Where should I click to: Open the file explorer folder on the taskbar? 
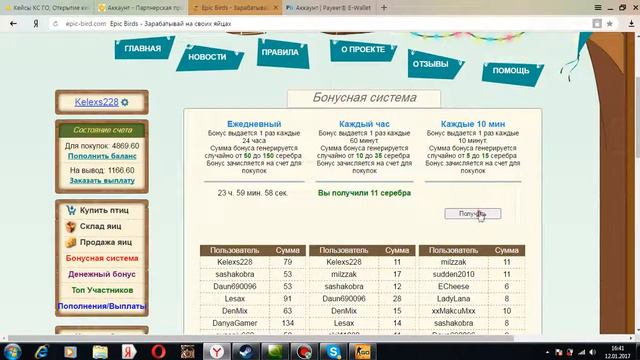100,352
